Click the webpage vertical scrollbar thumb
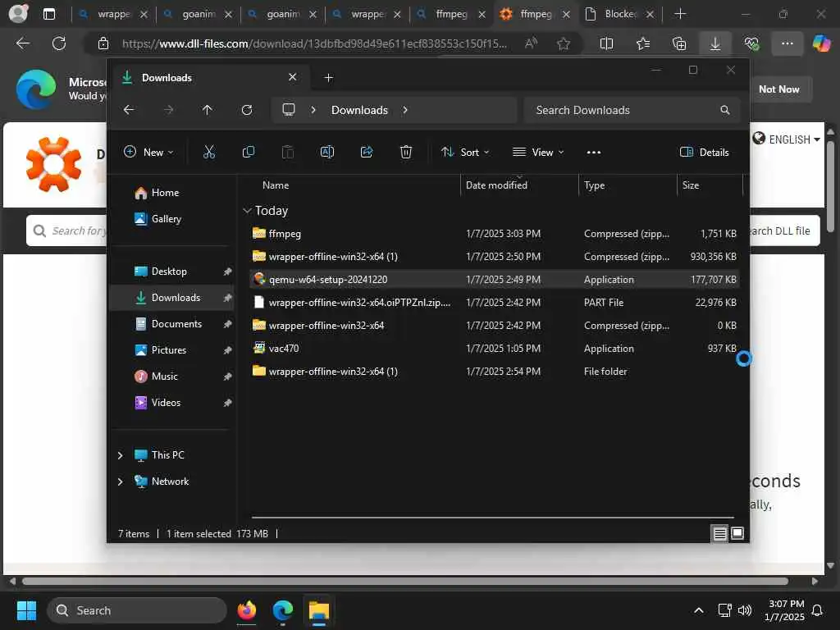Image resolution: width=840 pixels, height=630 pixels. (x=830, y=186)
